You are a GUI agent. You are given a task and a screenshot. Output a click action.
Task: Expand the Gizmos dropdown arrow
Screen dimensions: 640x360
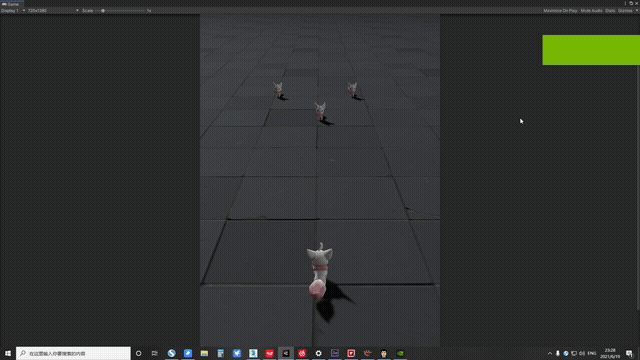[636, 11]
